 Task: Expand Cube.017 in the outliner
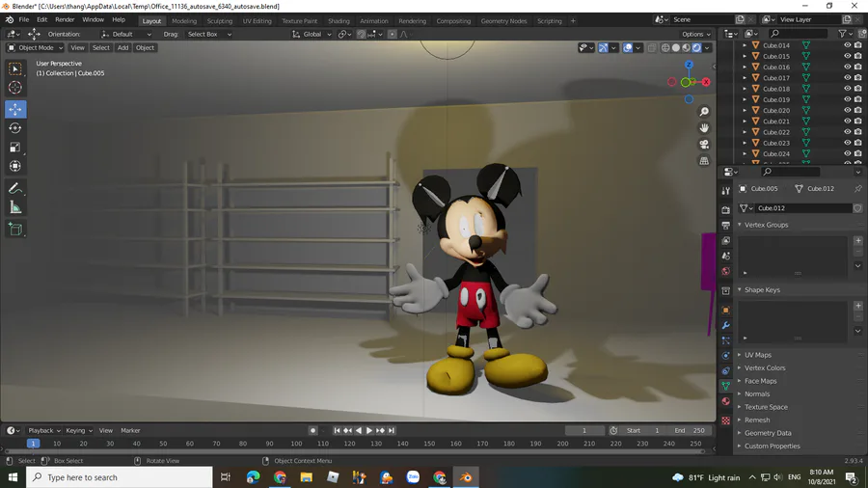(745, 78)
